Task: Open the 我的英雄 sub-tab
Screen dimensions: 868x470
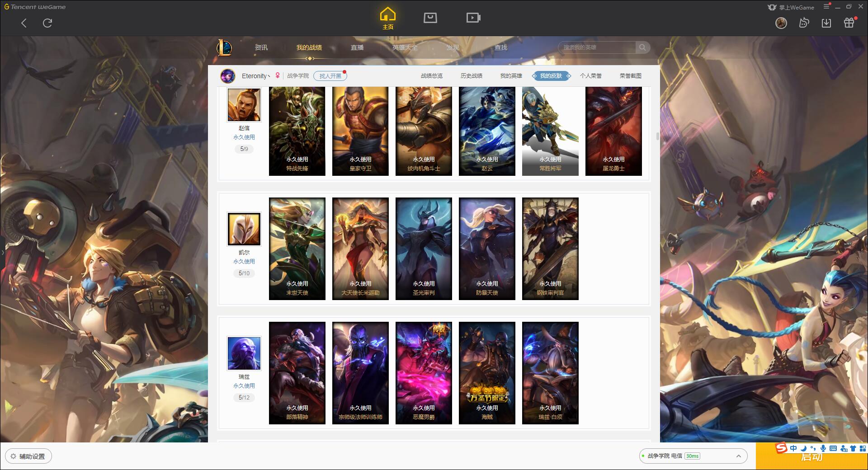Action: (511, 76)
